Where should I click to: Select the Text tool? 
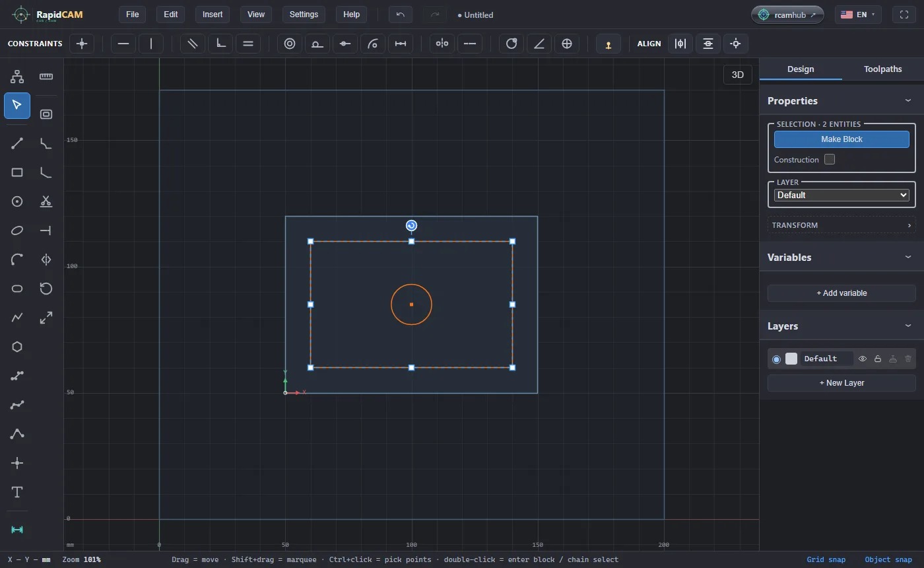pyautogui.click(x=17, y=492)
